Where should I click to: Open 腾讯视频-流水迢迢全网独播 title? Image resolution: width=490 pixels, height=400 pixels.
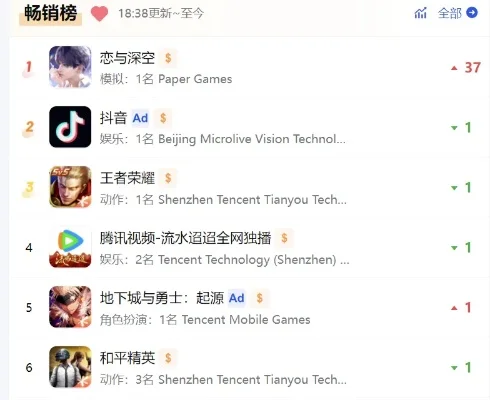coord(185,238)
